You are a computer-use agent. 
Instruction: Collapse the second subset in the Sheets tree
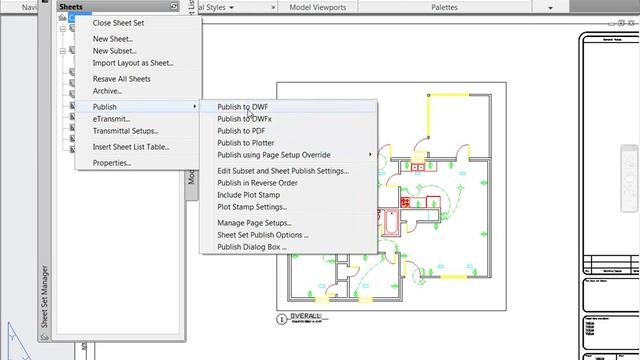62,51
